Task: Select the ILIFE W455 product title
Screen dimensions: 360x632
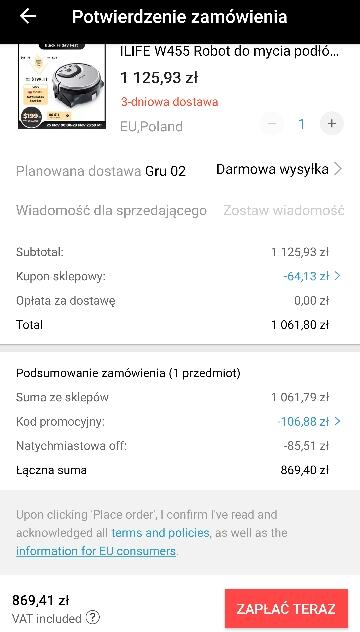Action: pos(230,52)
